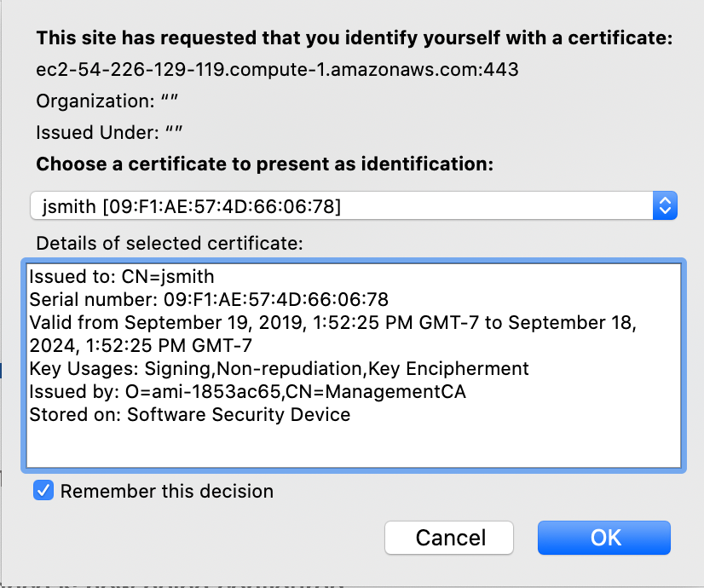Click the 'This site has requested' heading
This screenshot has width=704, height=588.
[354, 38]
